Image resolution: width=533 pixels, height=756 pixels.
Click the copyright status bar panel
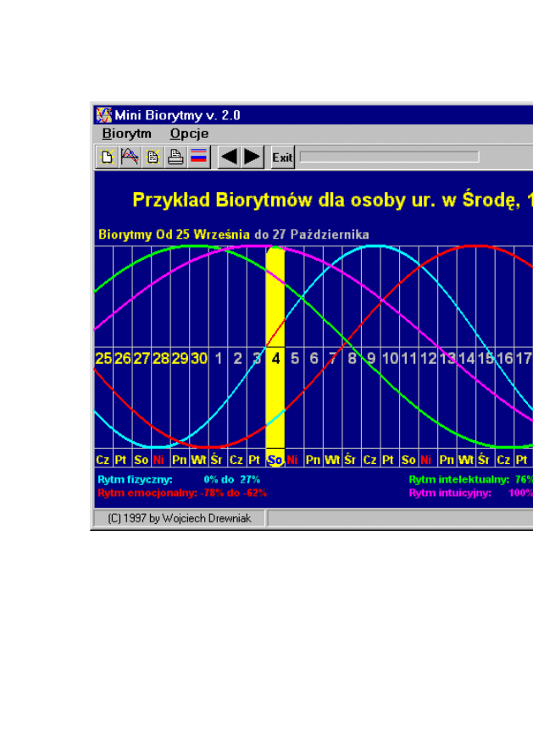click(x=180, y=517)
